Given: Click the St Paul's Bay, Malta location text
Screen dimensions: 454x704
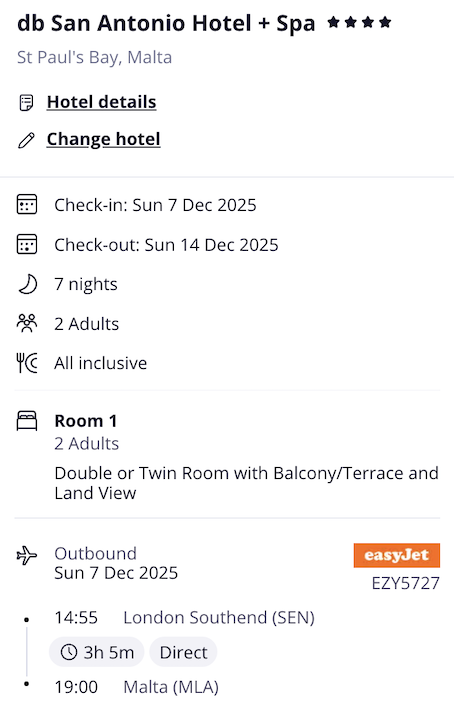Looking at the screenshot, I should [x=94, y=57].
